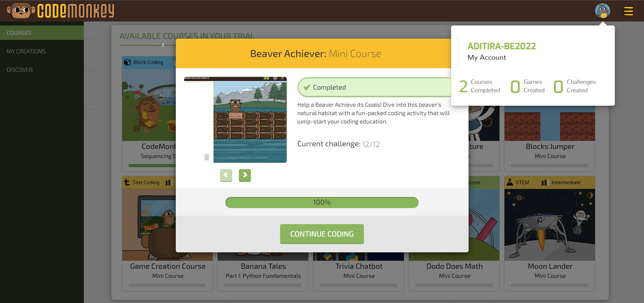644x303 pixels.
Task: Open the Blocks Jumper course thumbnail
Action: pos(550,123)
